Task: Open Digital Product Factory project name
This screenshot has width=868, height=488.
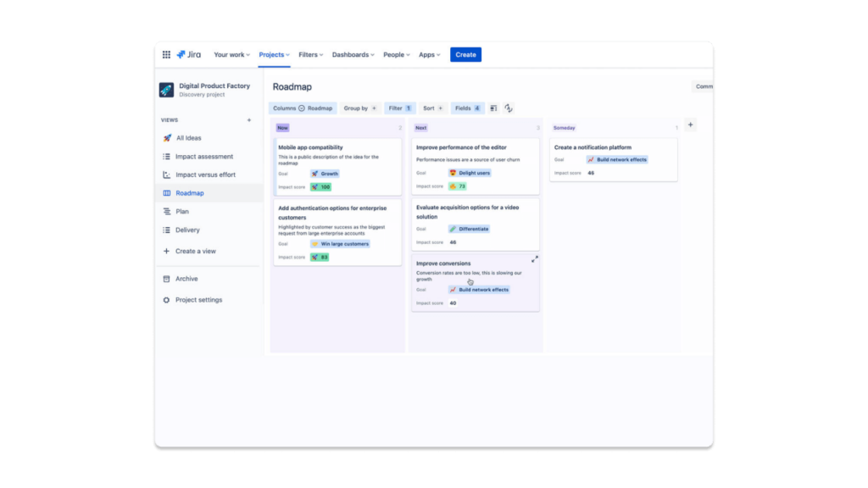Action: coord(214,86)
